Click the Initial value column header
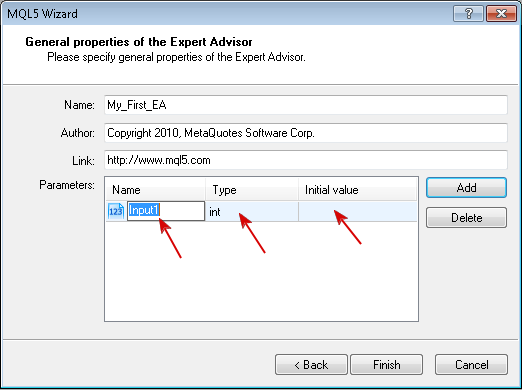This screenshot has width=522, height=390. [x=357, y=190]
